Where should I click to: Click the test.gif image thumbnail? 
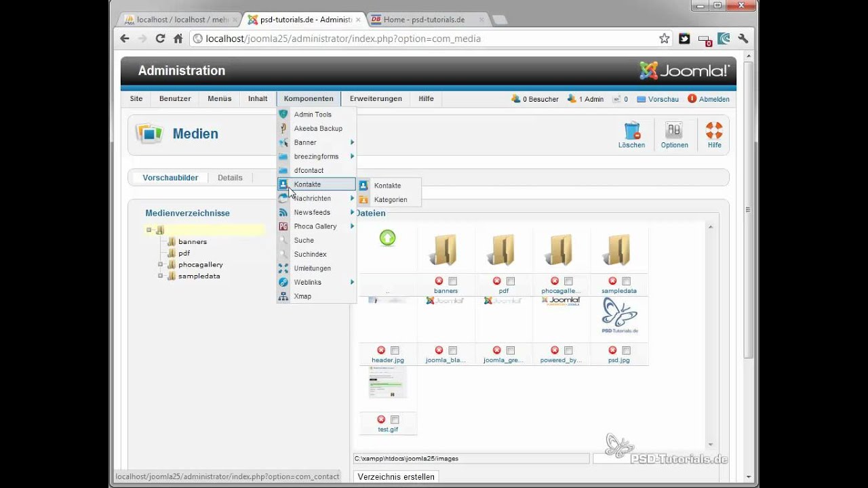[388, 382]
